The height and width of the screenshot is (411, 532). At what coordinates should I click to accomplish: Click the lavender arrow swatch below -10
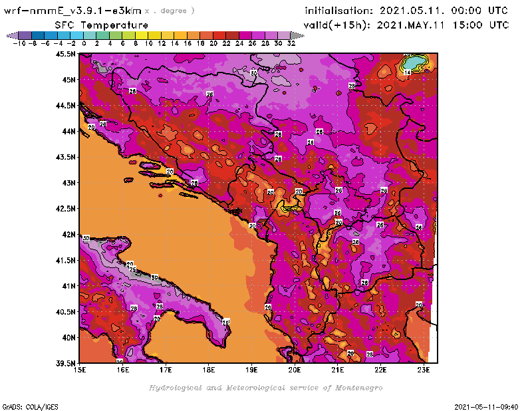(x=13, y=35)
